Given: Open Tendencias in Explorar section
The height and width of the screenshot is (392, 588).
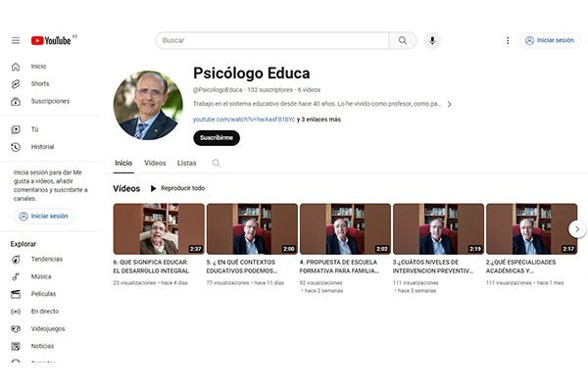Looking at the screenshot, I should pyautogui.click(x=46, y=259).
